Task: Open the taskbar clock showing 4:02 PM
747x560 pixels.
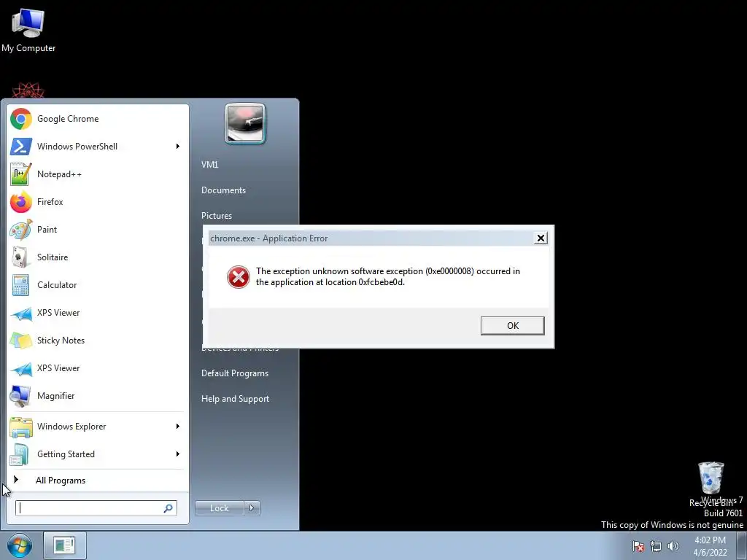Action: pyautogui.click(x=710, y=546)
